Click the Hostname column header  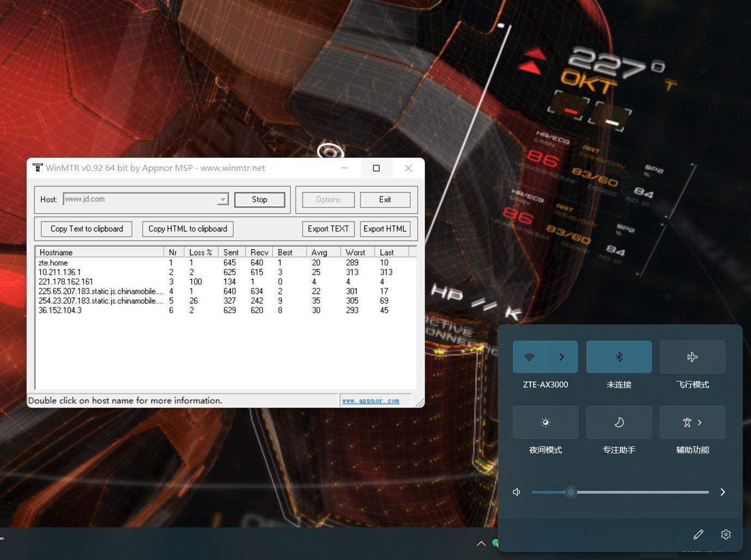point(99,253)
